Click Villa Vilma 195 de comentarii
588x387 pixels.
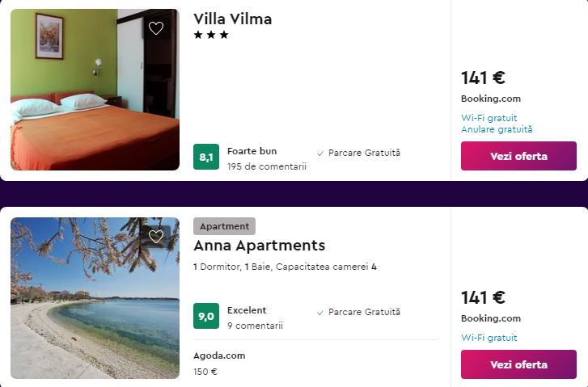tap(267, 166)
